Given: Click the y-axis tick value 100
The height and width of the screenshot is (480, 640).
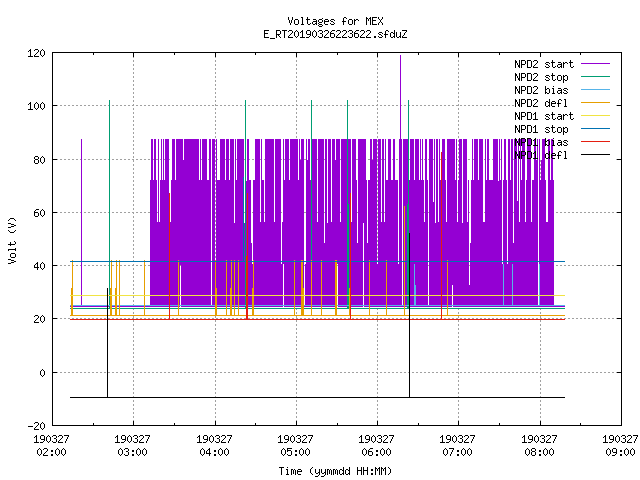Looking at the screenshot, I should point(36,106).
